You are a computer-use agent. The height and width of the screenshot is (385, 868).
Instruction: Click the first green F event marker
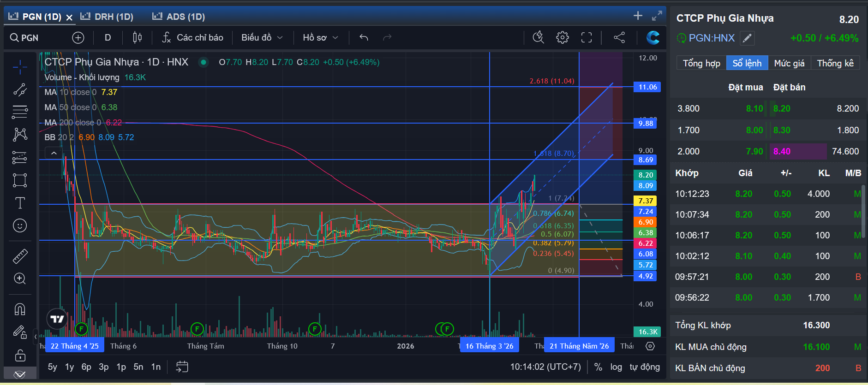tap(81, 329)
